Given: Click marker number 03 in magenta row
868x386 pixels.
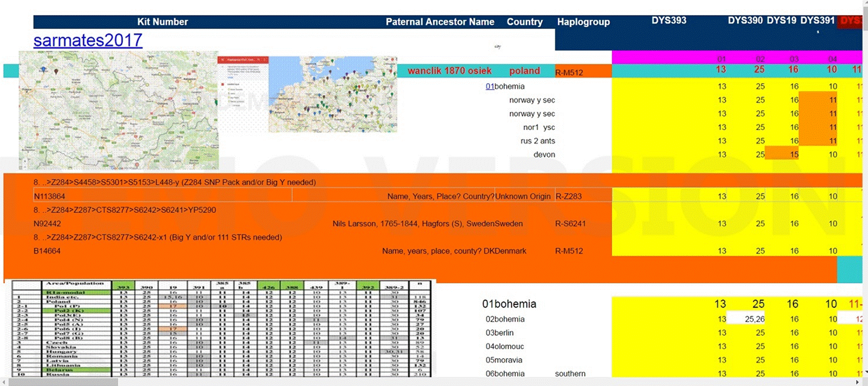Looking at the screenshot, I should [x=794, y=59].
